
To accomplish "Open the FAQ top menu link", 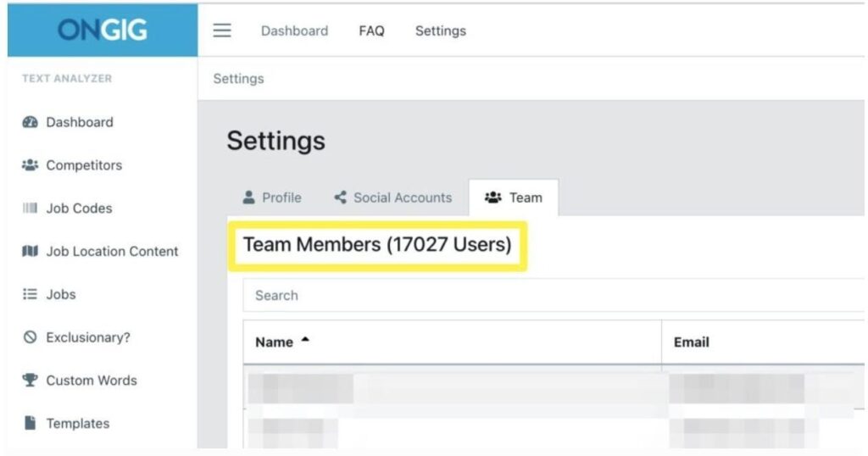I will coord(371,31).
